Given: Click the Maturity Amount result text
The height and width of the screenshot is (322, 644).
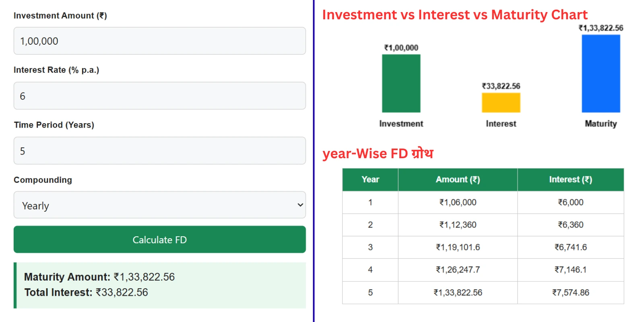Looking at the screenshot, I should click(99, 277).
